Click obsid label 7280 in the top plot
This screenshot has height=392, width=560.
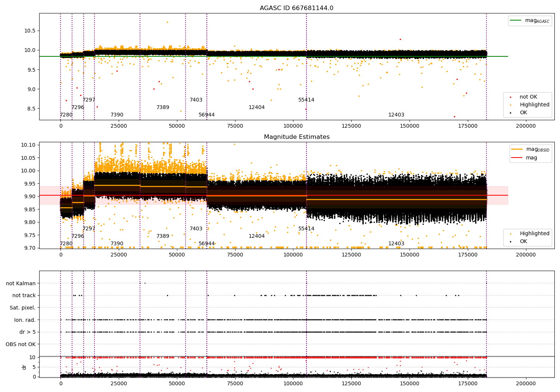click(x=66, y=115)
